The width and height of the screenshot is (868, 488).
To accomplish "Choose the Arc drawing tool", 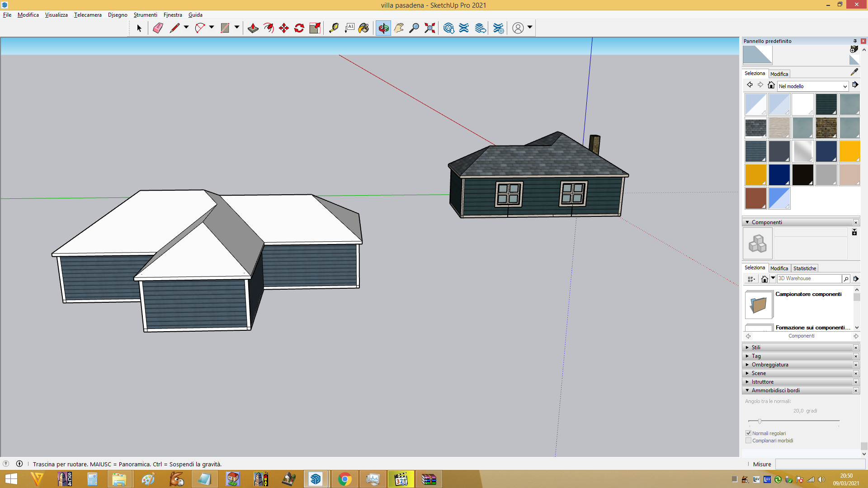I will click(200, 28).
